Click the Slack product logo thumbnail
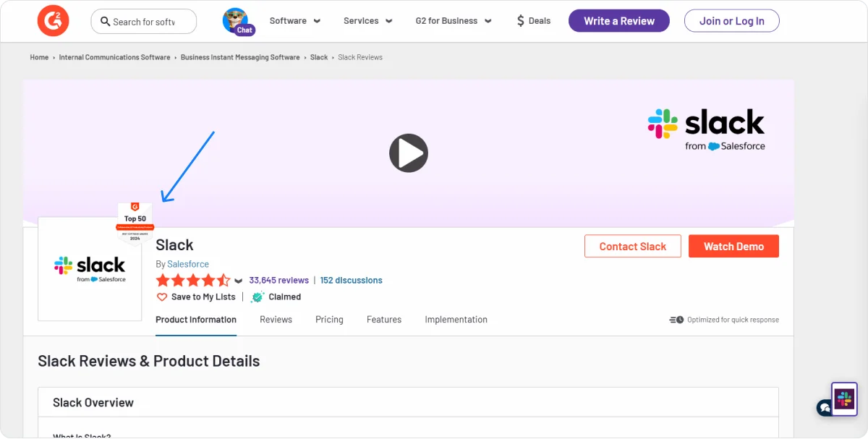 click(90, 268)
